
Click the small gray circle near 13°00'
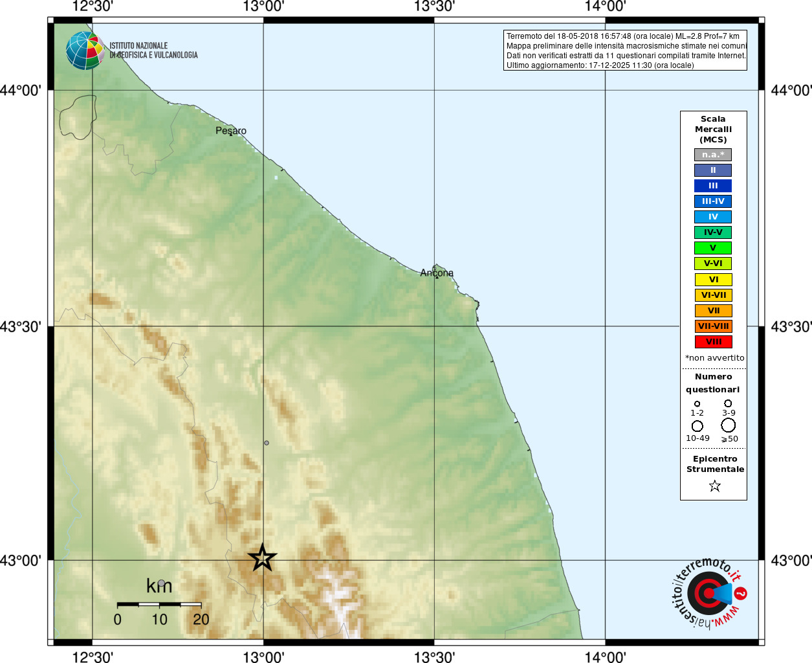pos(267,443)
